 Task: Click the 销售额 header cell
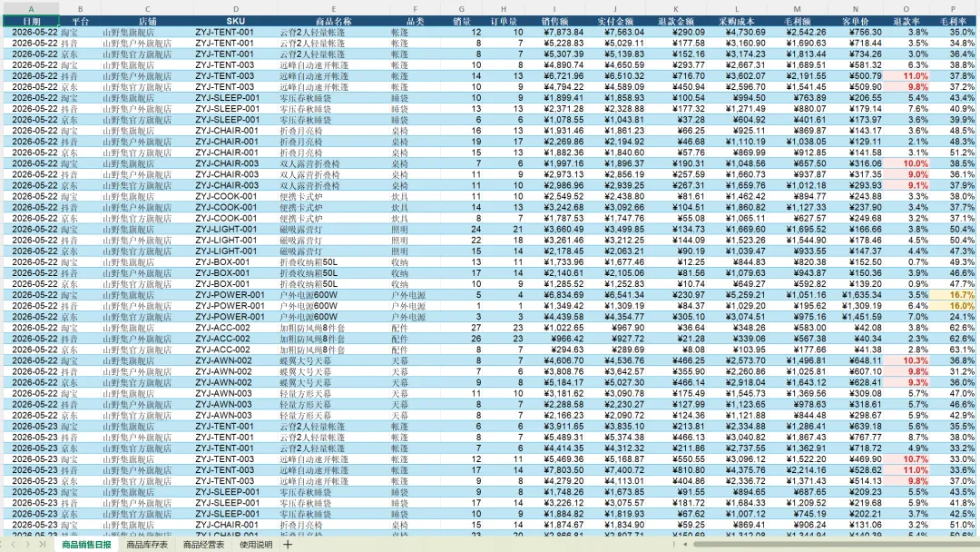(554, 21)
